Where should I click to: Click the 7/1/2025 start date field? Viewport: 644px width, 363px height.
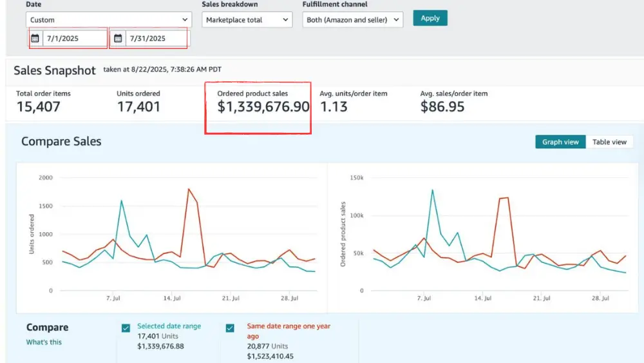pos(74,39)
